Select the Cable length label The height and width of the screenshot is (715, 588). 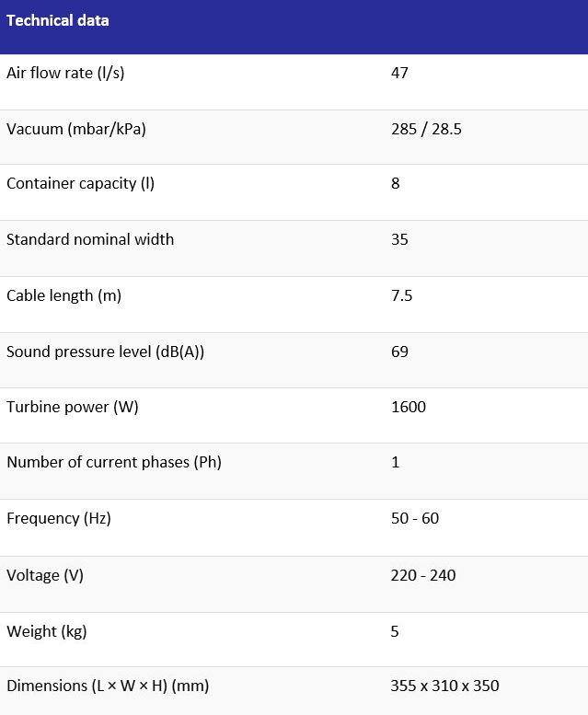(x=63, y=295)
